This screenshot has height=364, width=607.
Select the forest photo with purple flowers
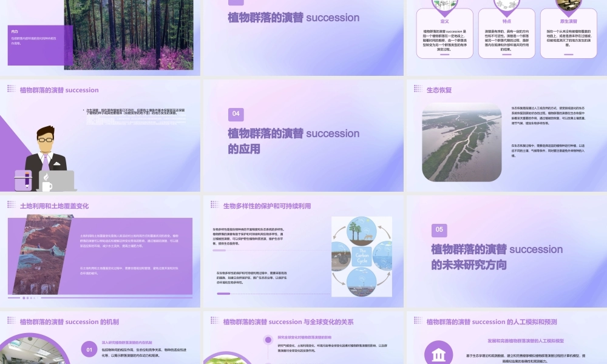pos(129,35)
